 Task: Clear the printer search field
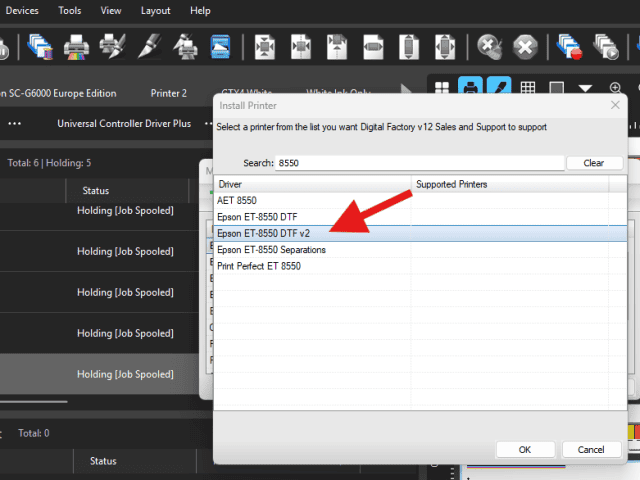coord(594,162)
